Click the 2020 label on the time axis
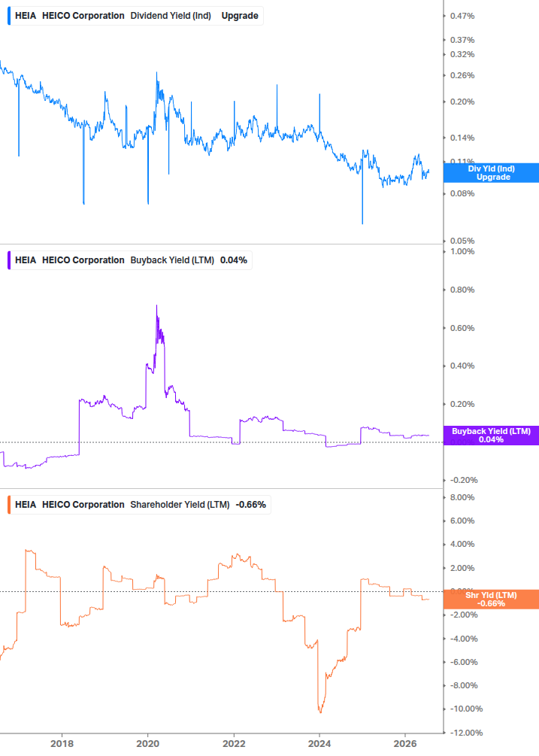Viewport: 539px width, 756px height. click(148, 743)
